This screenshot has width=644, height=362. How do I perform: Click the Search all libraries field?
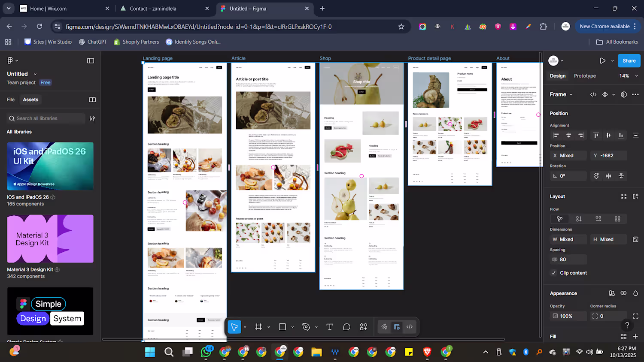point(46,118)
